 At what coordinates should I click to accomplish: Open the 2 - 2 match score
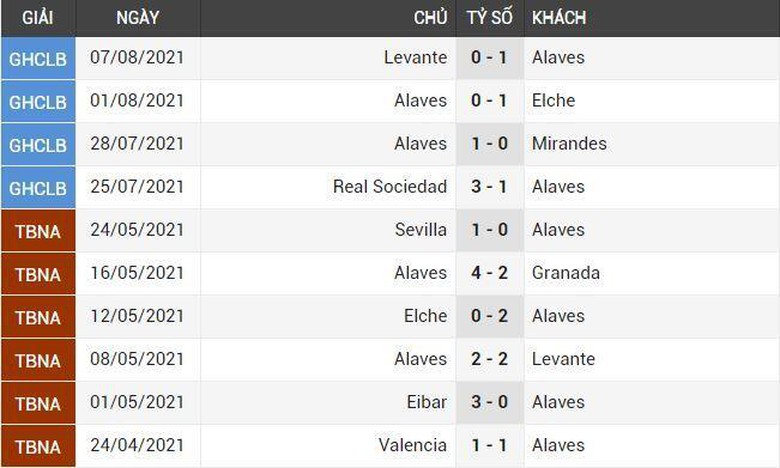pyautogui.click(x=490, y=359)
